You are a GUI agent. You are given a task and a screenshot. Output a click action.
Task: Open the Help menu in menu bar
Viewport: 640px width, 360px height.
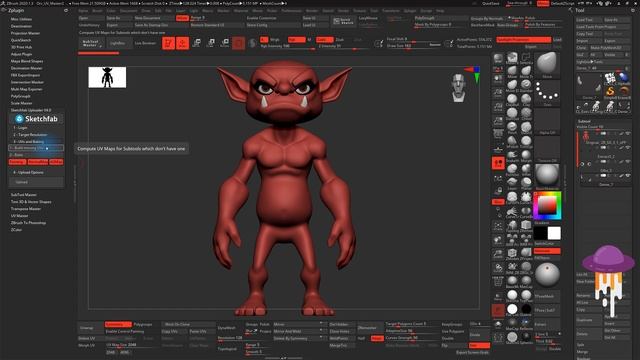440,11
